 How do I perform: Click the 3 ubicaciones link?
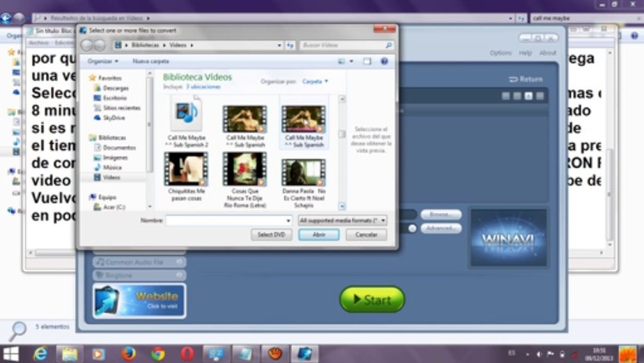[203, 87]
